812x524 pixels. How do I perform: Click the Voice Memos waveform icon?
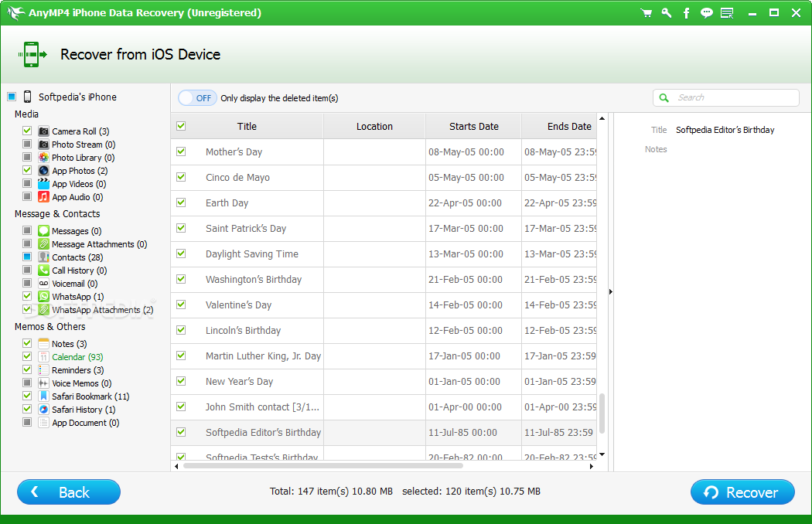pyautogui.click(x=44, y=383)
